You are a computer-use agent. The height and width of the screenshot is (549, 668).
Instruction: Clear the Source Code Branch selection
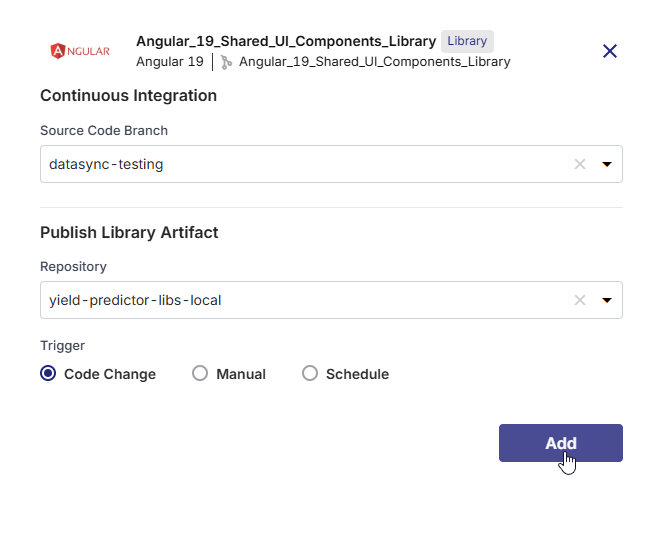[x=580, y=164]
